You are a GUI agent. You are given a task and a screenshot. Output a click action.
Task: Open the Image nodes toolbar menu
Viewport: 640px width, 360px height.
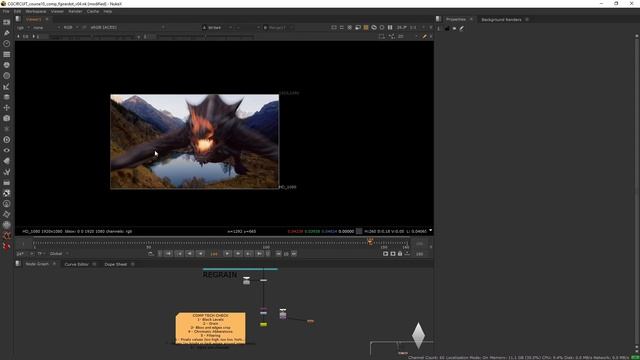[x=7, y=22]
